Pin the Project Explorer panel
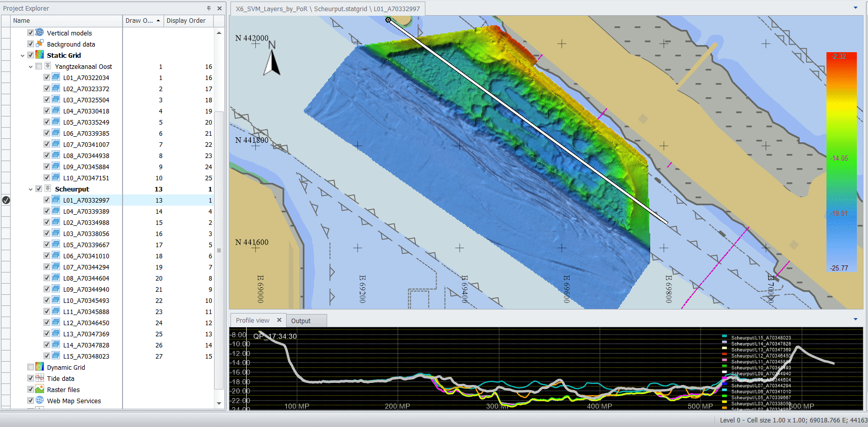 (209, 8)
